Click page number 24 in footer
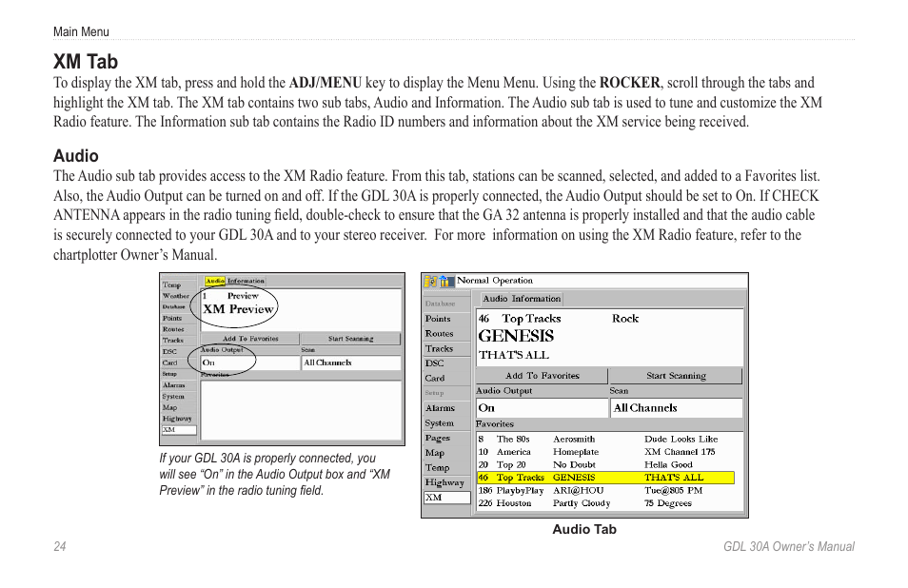This screenshot has height=588, width=908. pyautogui.click(x=60, y=546)
